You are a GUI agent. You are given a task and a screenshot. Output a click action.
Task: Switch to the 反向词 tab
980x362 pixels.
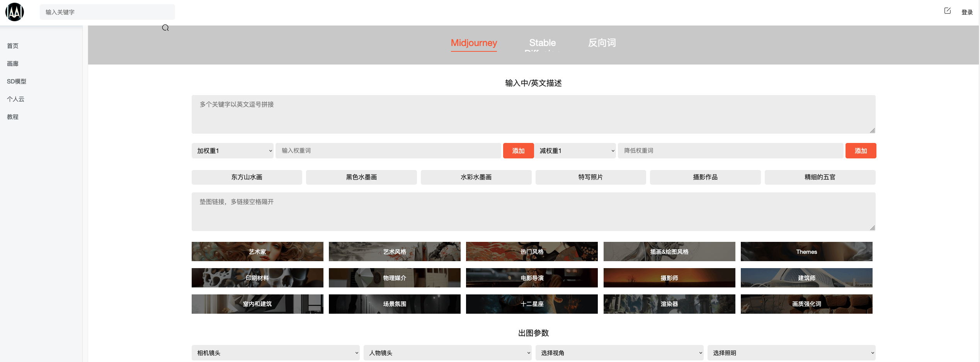[x=602, y=43]
